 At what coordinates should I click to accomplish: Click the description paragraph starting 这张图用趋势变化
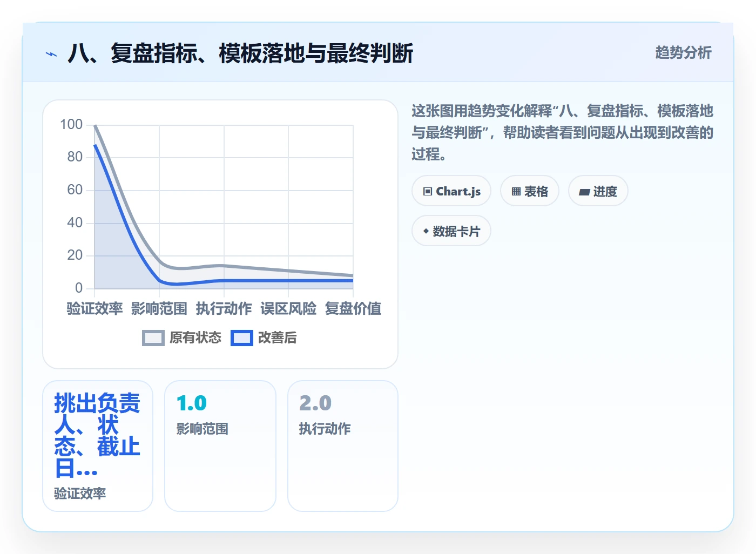click(x=562, y=133)
